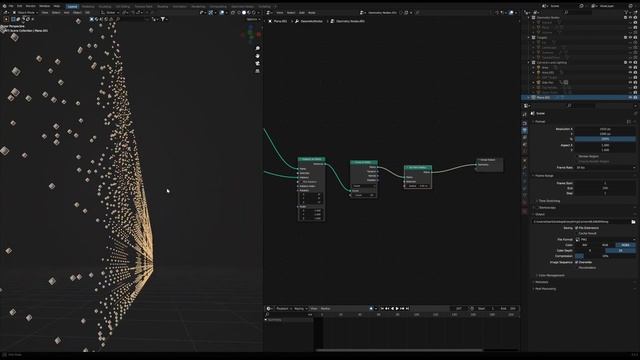
Task: Select BW color mode button
Action: pyautogui.click(x=585, y=245)
